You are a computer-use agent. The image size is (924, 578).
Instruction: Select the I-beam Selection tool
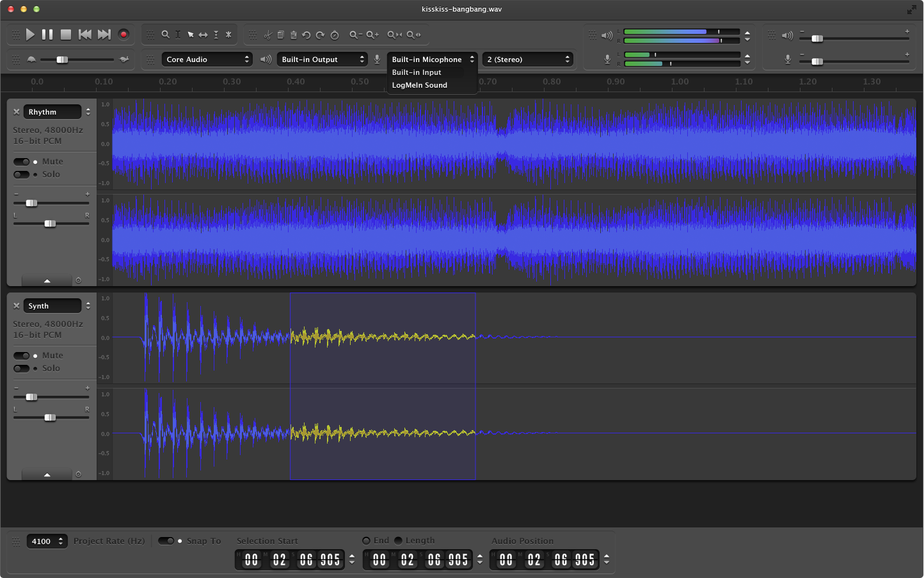coord(178,35)
